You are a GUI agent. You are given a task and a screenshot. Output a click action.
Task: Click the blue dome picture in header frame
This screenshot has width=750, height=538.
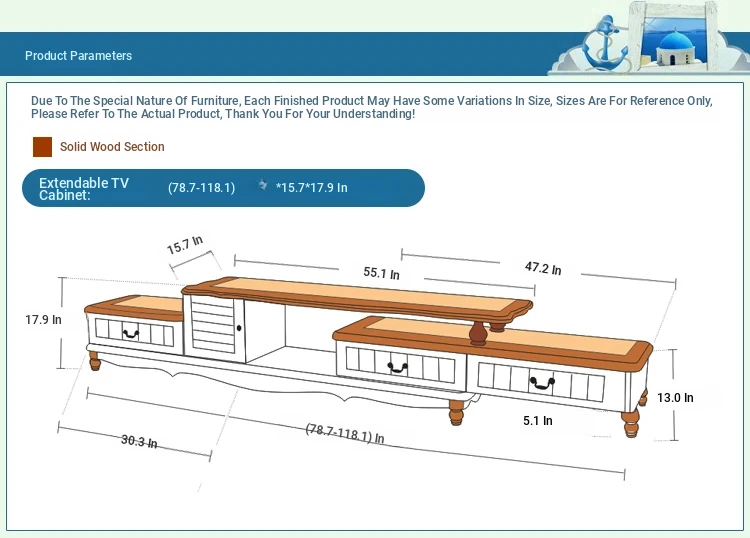click(675, 44)
